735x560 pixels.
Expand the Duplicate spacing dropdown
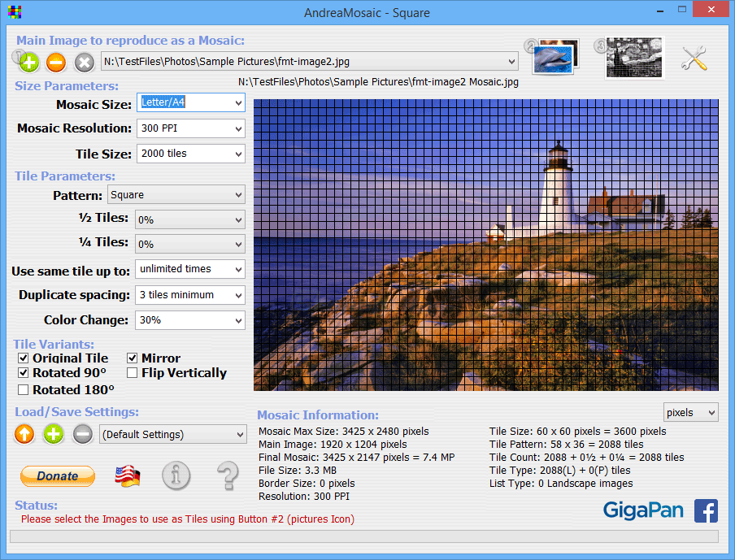190,295
